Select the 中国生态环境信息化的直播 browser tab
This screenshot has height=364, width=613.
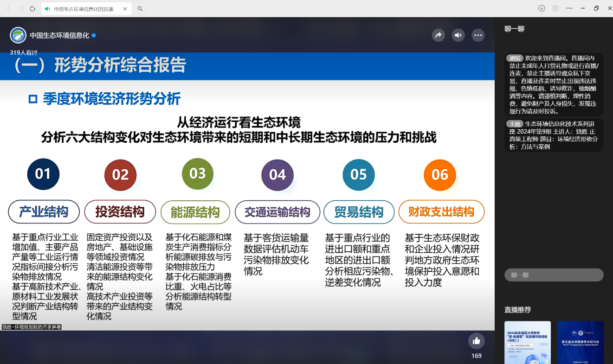click(x=84, y=9)
